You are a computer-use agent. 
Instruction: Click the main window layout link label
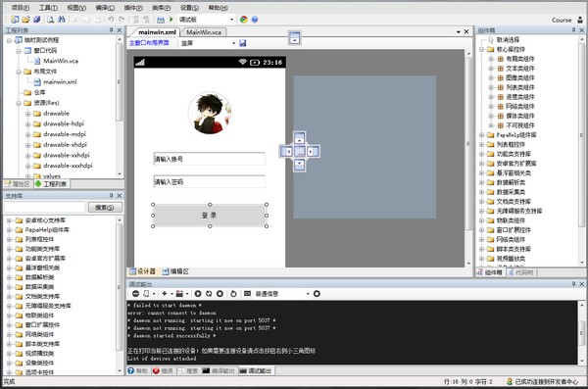[x=149, y=43]
